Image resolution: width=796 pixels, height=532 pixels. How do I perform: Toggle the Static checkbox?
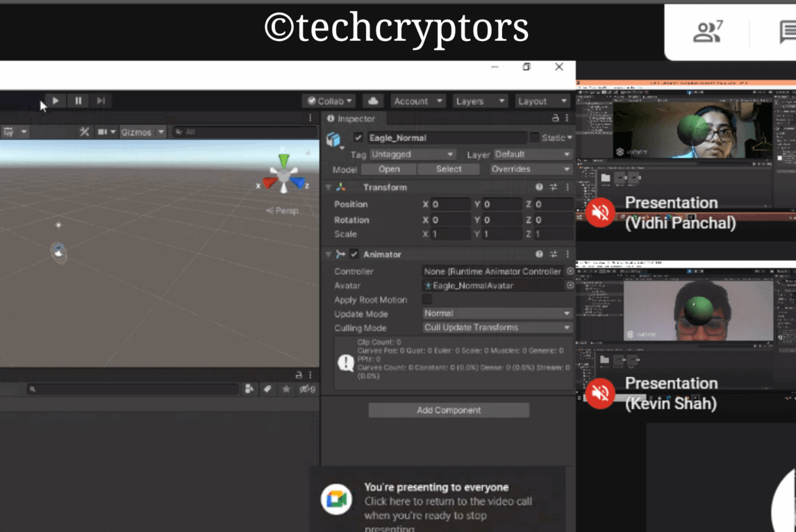tap(534, 138)
